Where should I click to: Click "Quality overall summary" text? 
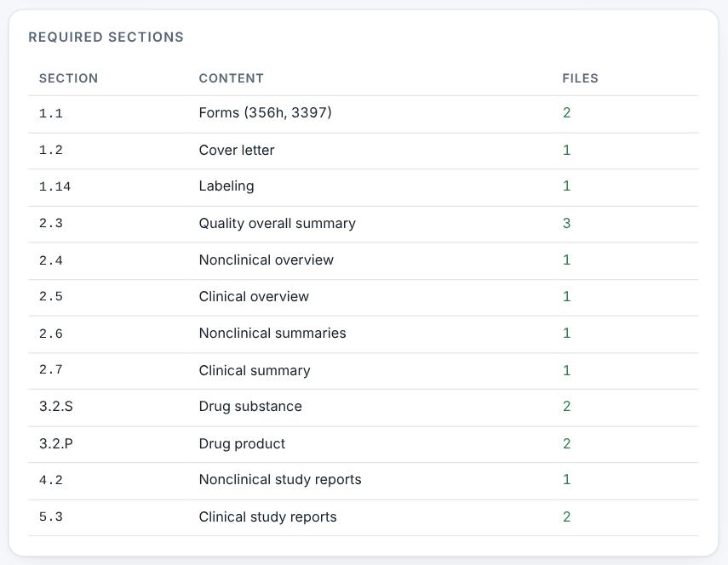[278, 223]
